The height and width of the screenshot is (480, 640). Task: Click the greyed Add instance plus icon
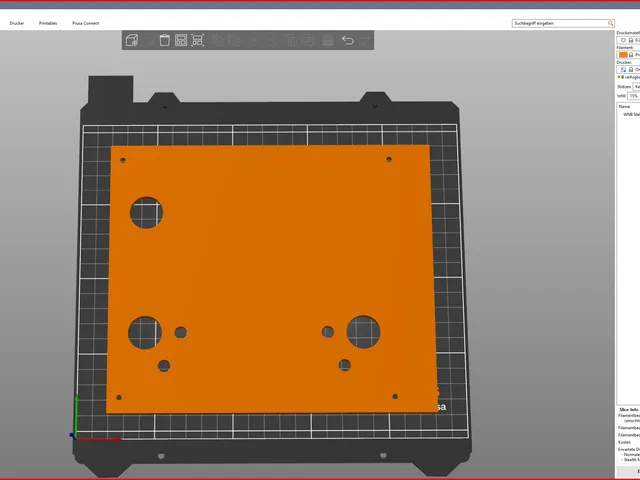255,40
